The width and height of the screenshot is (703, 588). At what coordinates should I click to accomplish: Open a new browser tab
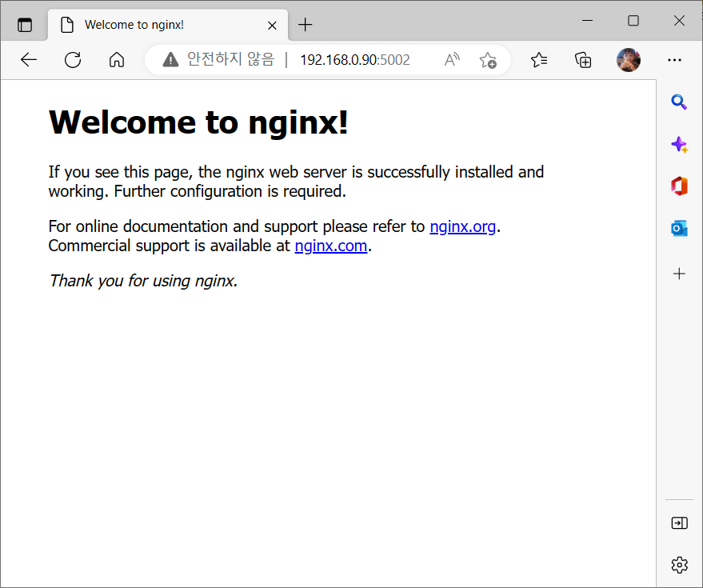point(305,24)
